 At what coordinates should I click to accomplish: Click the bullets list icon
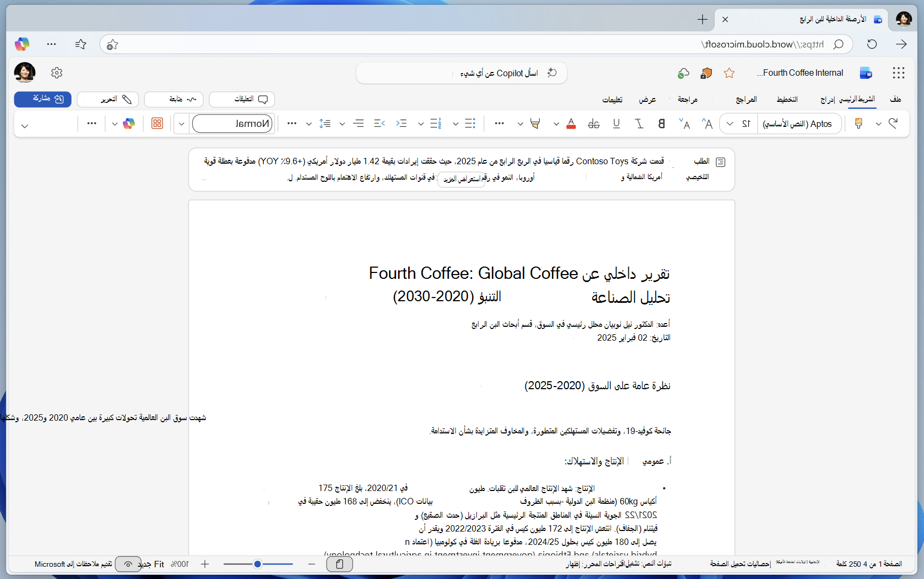(470, 124)
